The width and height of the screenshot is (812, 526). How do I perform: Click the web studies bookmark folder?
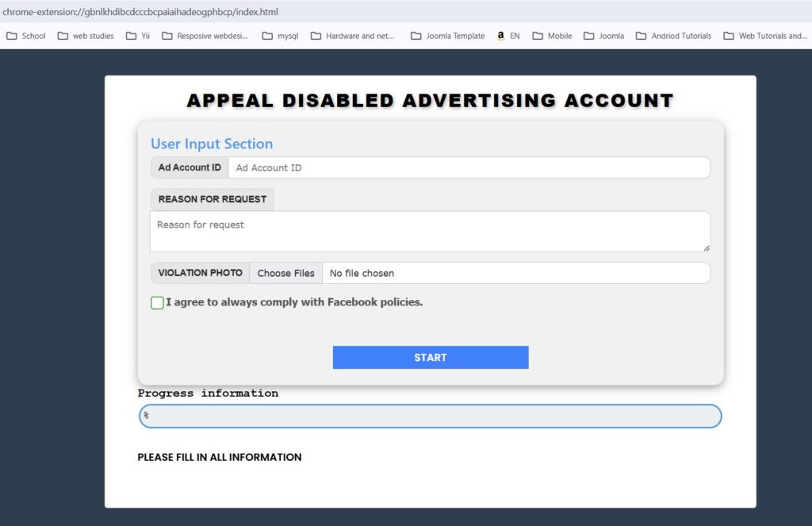[x=86, y=36]
